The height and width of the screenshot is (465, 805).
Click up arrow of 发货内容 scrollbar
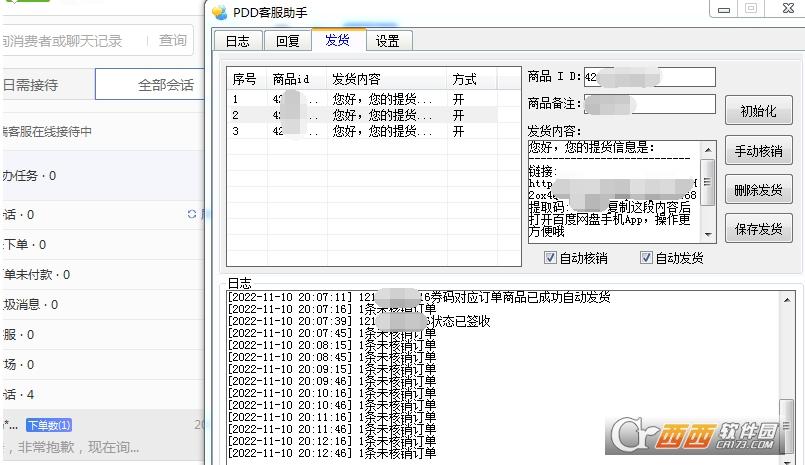(708, 148)
